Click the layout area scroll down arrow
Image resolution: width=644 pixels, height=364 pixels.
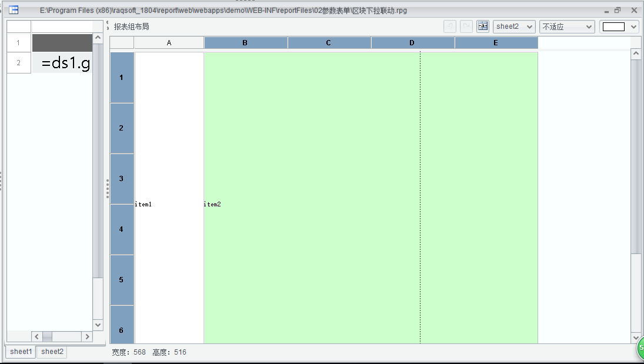(636, 338)
